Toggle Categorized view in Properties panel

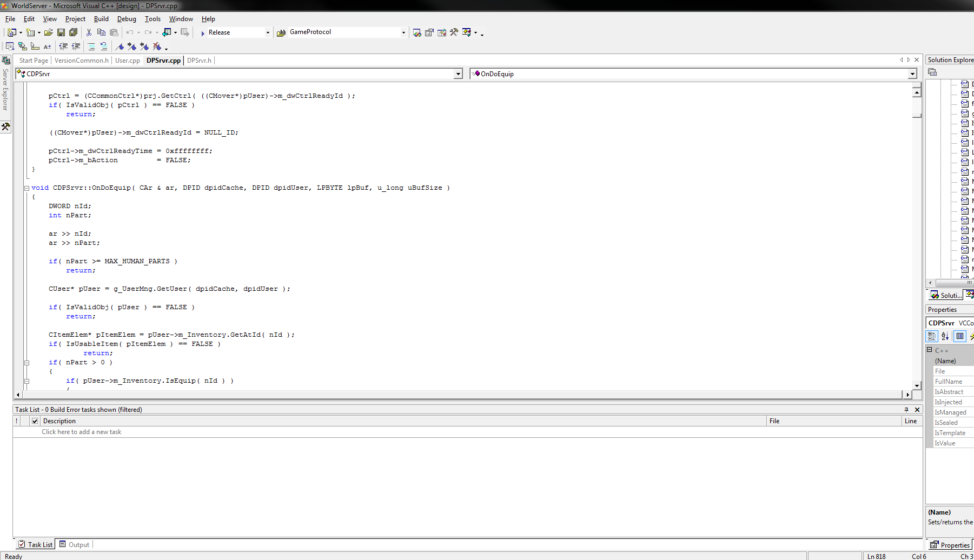click(932, 336)
